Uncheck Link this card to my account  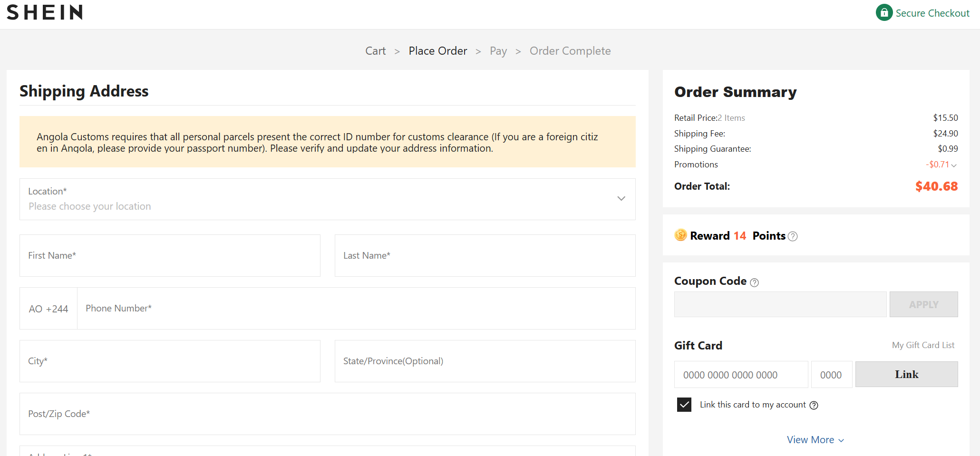(684, 405)
